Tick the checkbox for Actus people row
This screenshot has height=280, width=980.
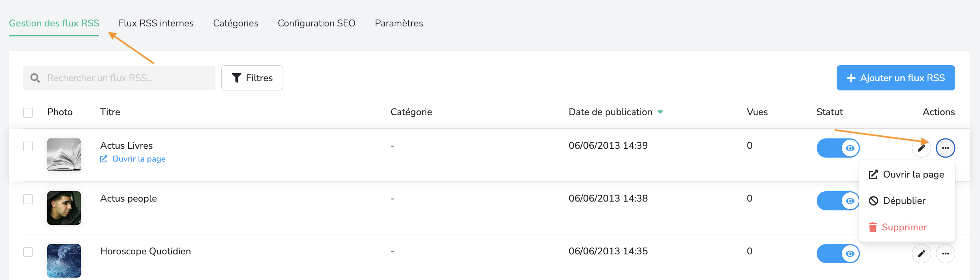[28, 199]
